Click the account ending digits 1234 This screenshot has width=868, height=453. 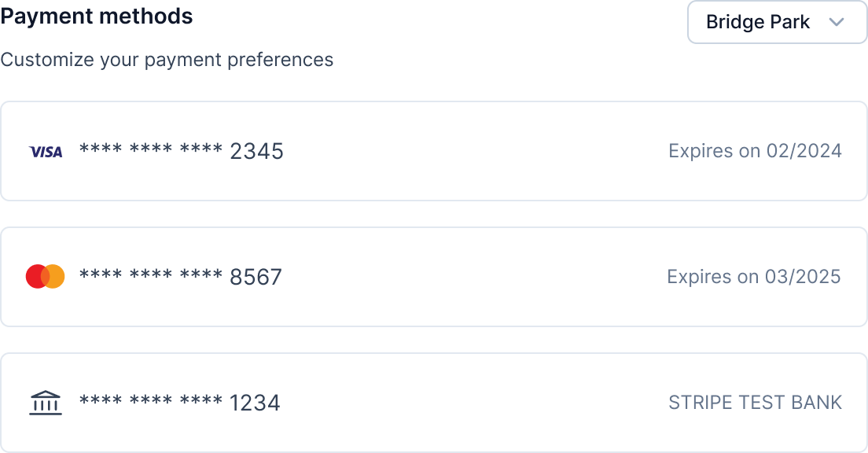(255, 403)
